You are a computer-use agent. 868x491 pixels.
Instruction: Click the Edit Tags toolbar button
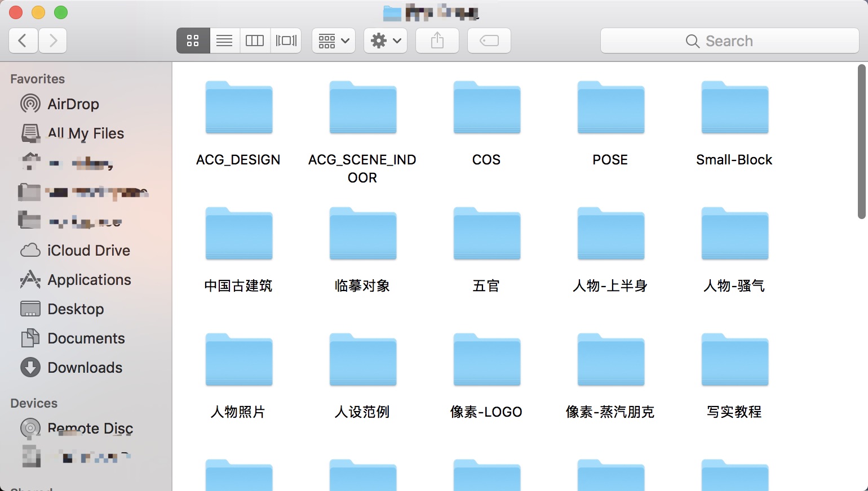[x=489, y=41]
